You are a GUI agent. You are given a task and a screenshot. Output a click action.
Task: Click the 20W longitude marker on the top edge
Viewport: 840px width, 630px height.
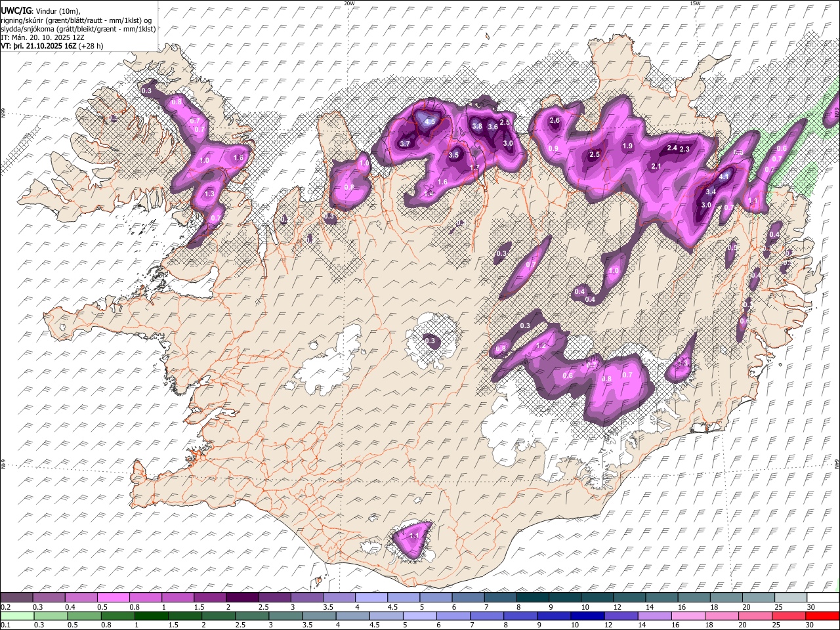pos(349,3)
